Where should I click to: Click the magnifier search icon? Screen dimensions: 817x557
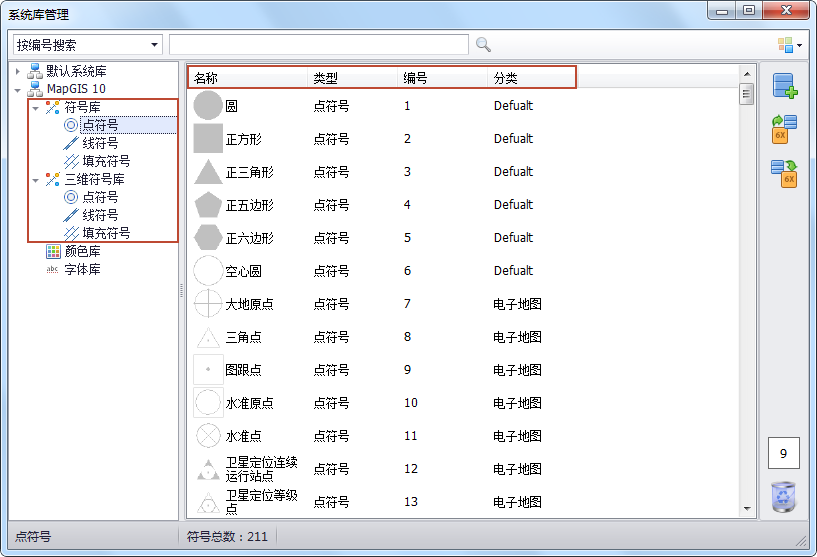[483, 45]
